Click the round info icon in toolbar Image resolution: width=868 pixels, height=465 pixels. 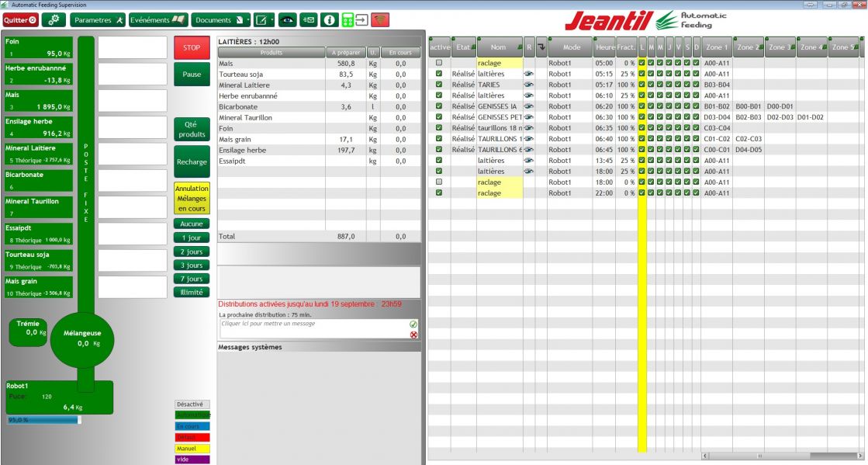(x=329, y=20)
